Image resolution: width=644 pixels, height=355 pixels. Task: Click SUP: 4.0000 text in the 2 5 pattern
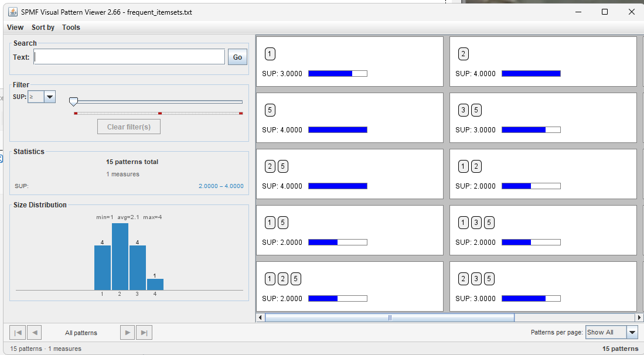point(282,186)
